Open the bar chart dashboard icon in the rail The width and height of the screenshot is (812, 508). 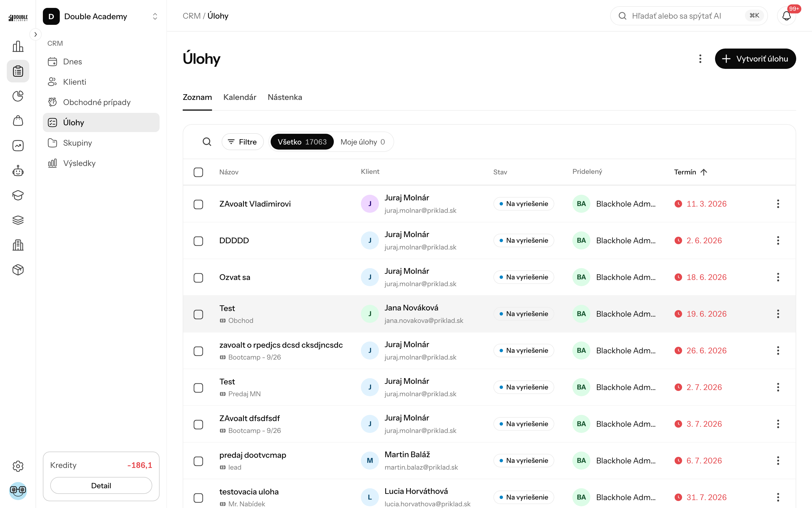point(18,46)
